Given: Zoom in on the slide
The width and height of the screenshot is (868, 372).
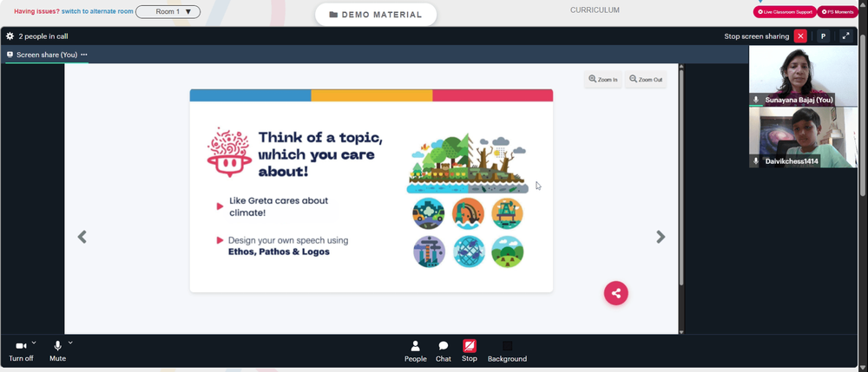Looking at the screenshot, I should point(603,79).
